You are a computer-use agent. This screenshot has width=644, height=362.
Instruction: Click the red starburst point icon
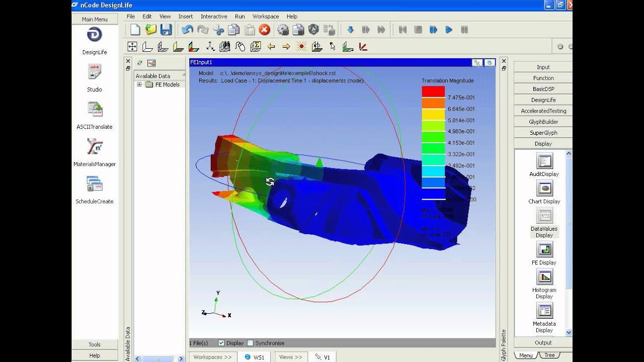coord(301,47)
